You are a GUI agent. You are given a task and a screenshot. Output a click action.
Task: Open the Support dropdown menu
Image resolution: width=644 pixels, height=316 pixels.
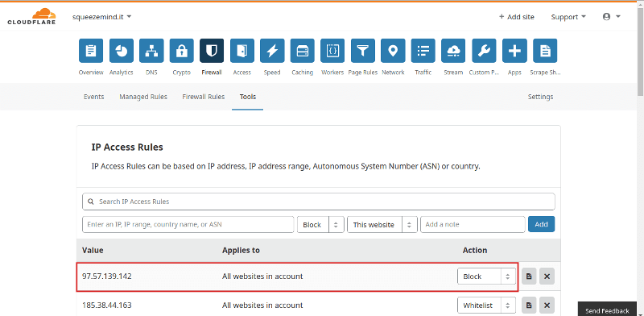click(568, 17)
